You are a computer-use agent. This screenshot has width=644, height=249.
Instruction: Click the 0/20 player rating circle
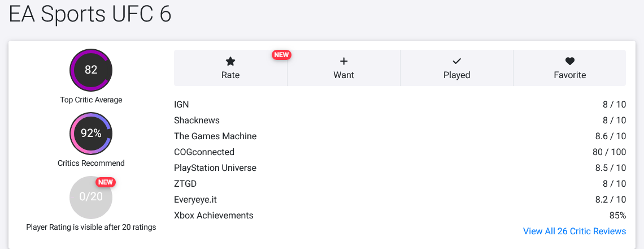tap(91, 197)
